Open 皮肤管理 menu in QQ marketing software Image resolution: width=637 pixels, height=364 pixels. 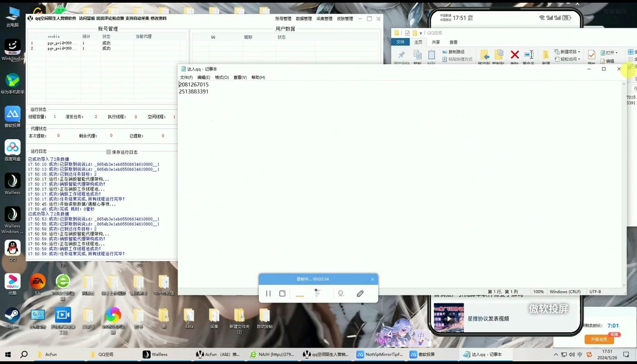(x=345, y=19)
